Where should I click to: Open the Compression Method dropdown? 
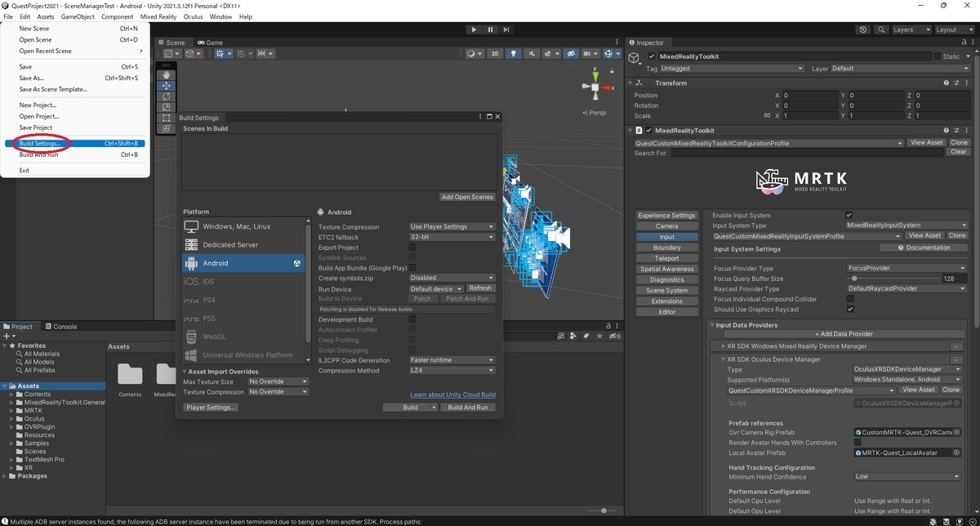coord(452,371)
